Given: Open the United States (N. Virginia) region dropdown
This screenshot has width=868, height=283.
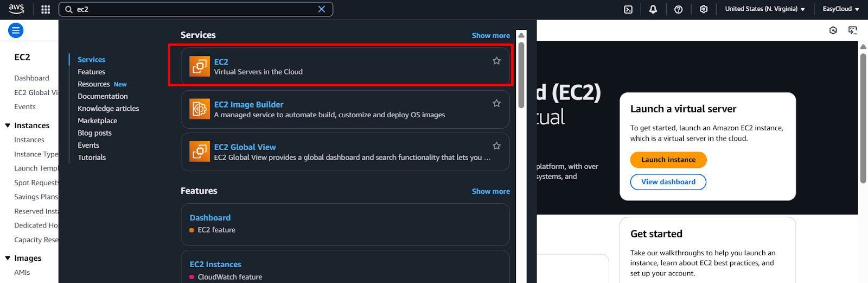Looking at the screenshot, I should tap(765, 9).
